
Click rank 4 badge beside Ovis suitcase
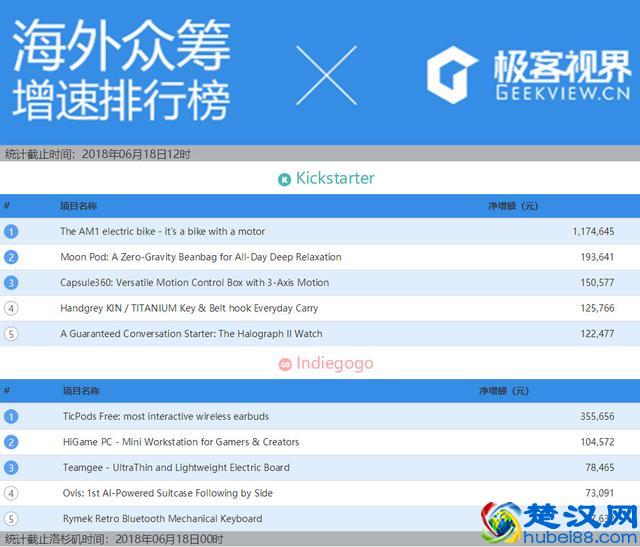[11, 494]
